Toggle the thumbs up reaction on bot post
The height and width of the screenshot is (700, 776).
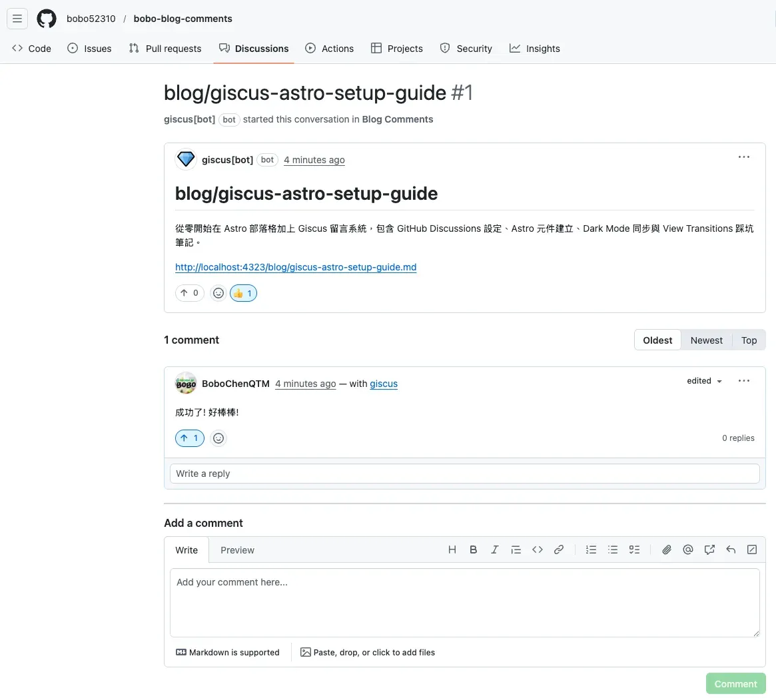tap(244, 293)
